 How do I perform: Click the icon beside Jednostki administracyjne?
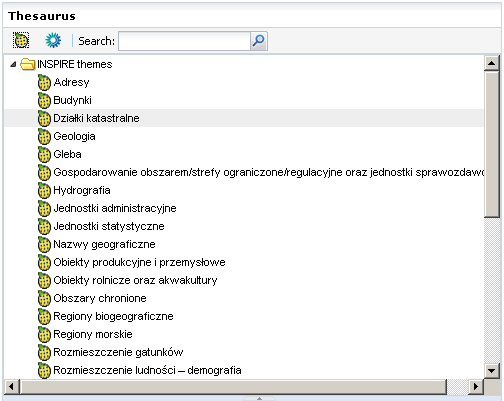(x=44, y=208)
